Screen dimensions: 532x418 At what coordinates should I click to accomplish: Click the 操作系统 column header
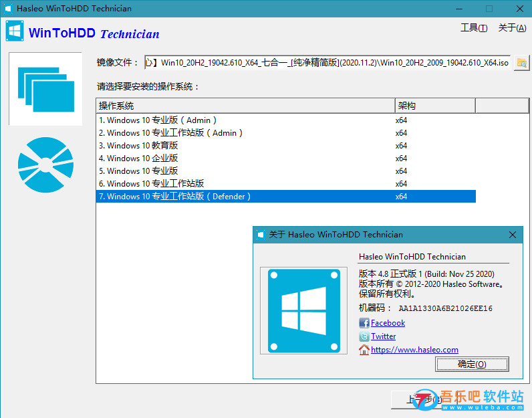(246, 106)
